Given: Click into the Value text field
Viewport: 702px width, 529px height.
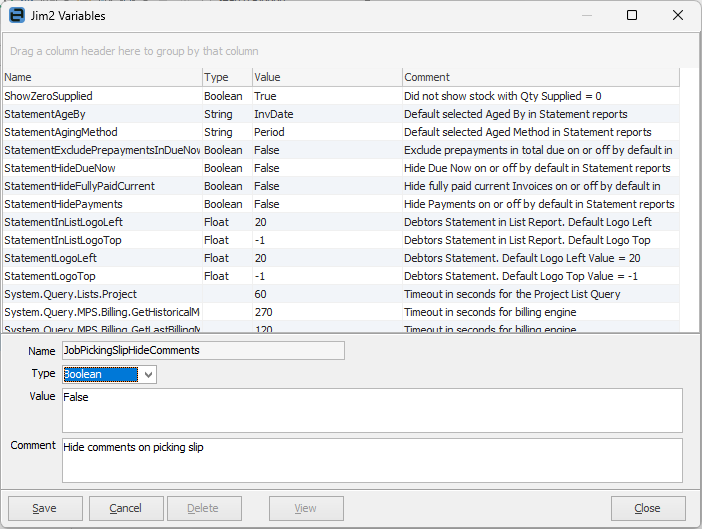Looking at the screenshot, I should click(372, 410).
